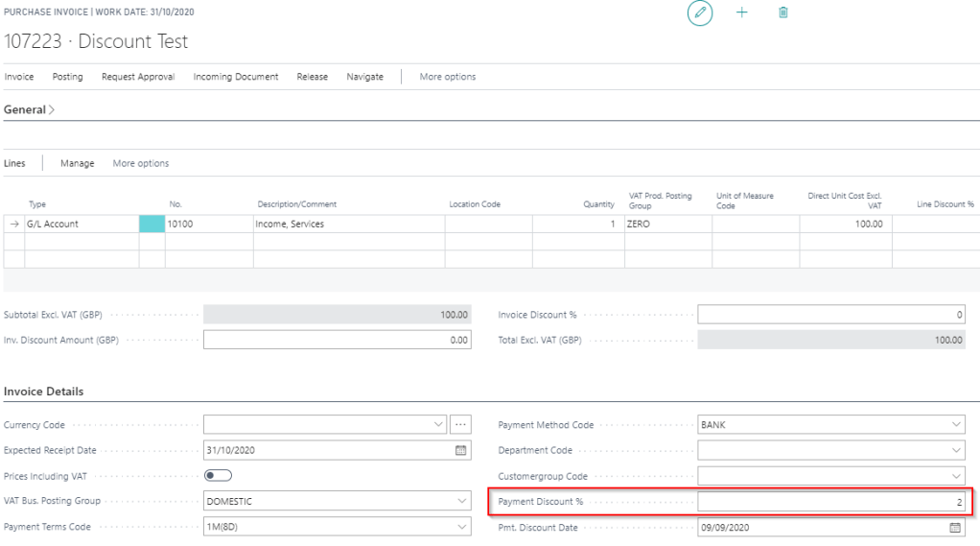This screenshot has width=980, height=546.
Task: Click Manage in the Lines section
Action: [x=77, y=163]
